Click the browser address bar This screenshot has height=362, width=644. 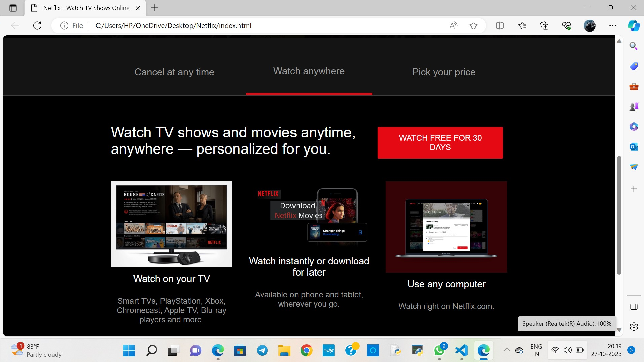[x=235, y=25]
